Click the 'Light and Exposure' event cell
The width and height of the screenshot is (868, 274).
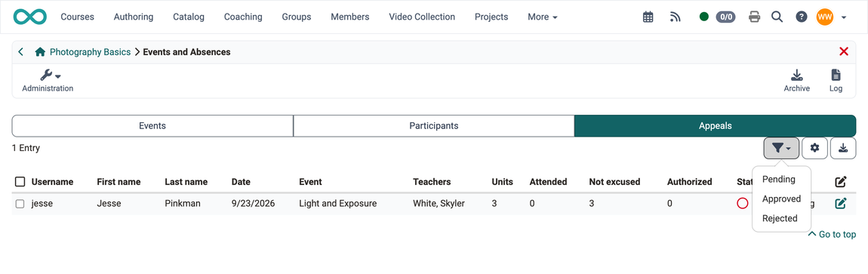pos(337,204)
